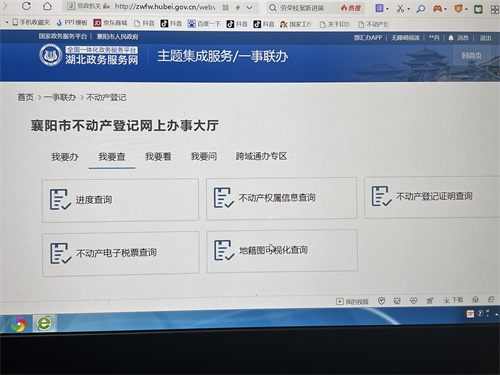Open the orange shield extension icon
The height and width of the screenshot is (375, 500).
click(x=459, y=9)
